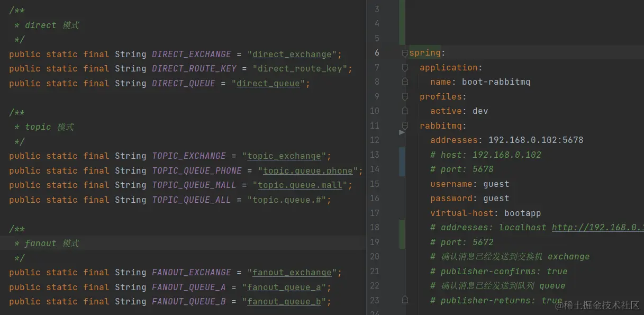Follow the "fanout_queue_b" string reference

click(x=284, y=302)
